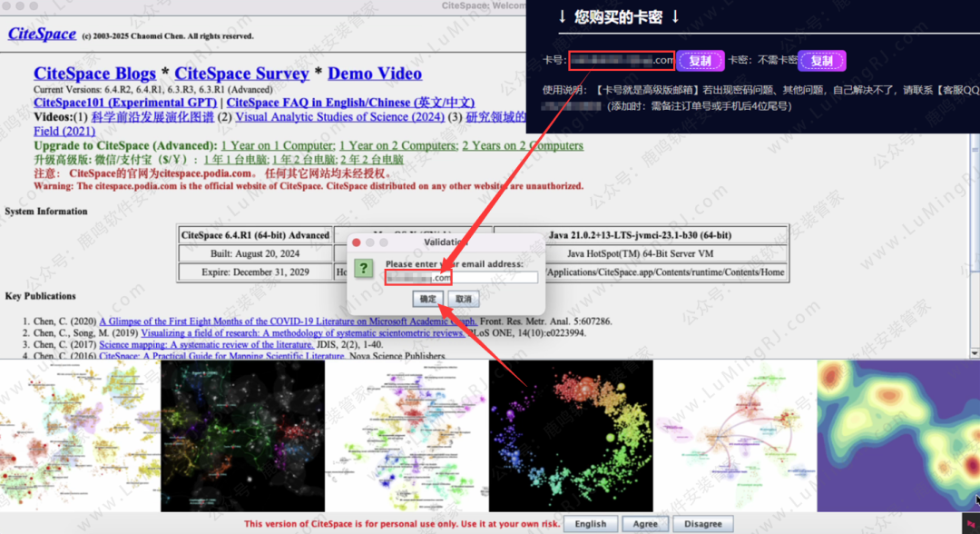Open the CiteSpace Survey link

point(241,74)
